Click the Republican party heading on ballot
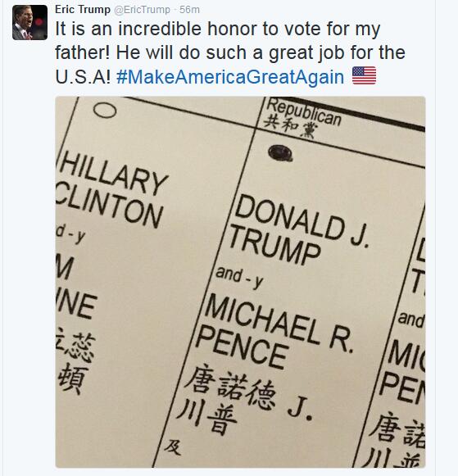Viewport: 458px width, 476px height. [303, 111]
